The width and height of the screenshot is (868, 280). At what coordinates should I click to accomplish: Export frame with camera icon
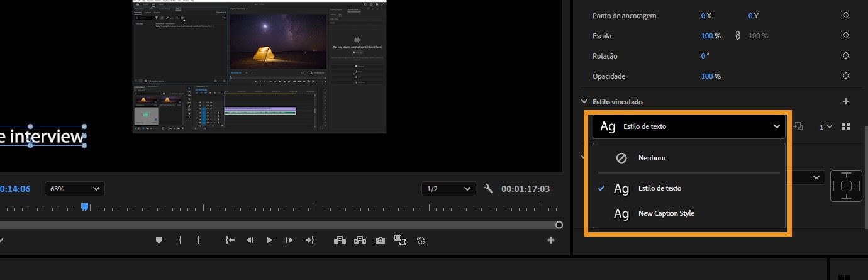(x=381, y=240)
